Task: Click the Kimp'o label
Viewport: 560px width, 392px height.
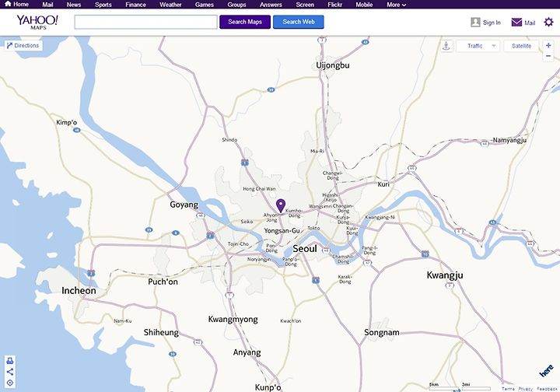Action: click(66, 122)
